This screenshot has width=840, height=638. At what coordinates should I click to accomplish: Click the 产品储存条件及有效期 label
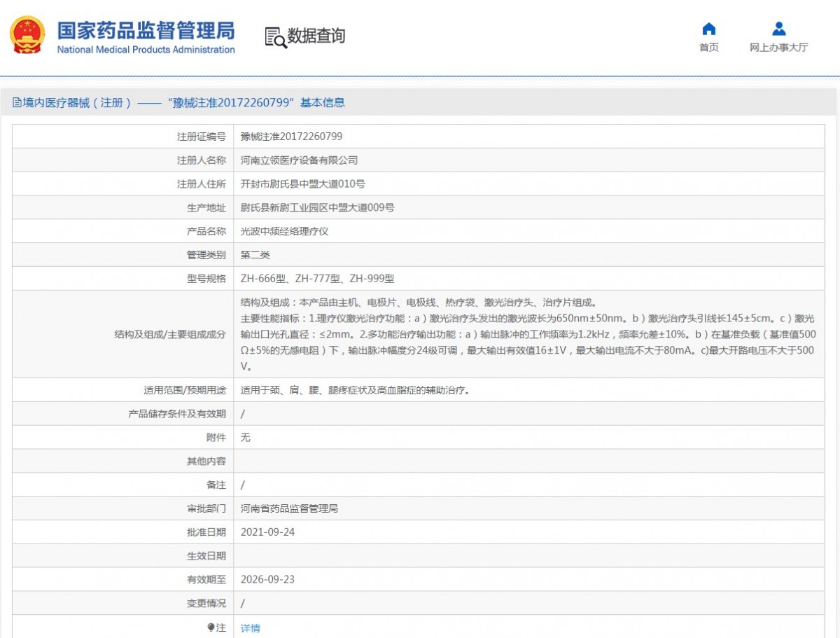(x=177, y=414)
